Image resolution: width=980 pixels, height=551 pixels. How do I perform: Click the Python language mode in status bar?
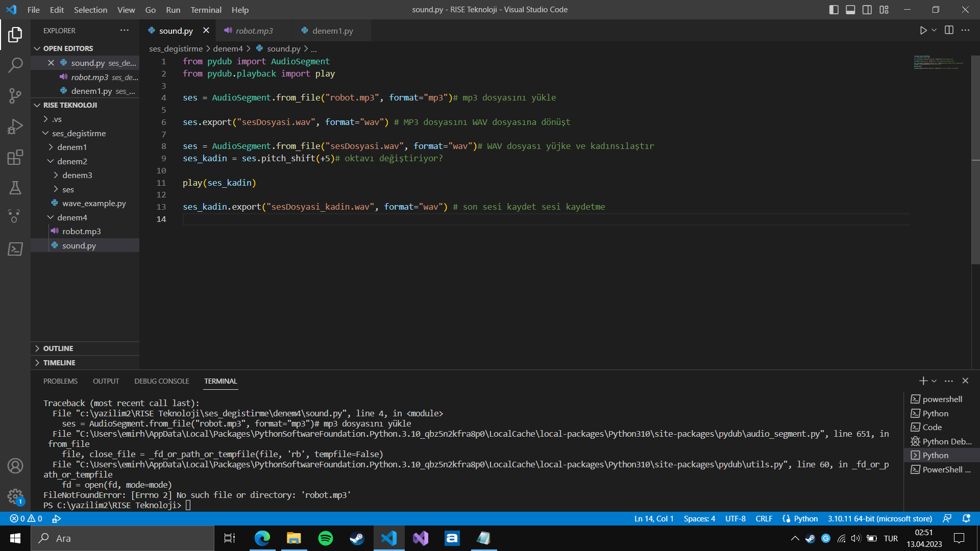805,518
